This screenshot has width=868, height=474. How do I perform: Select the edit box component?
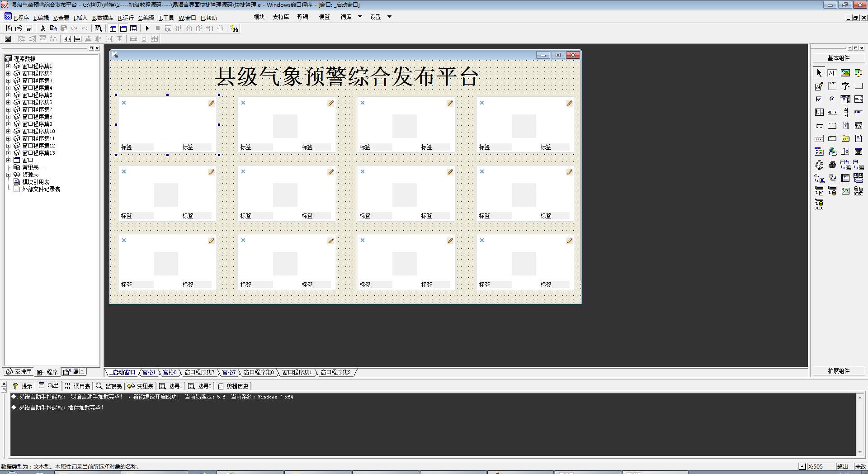832,73
